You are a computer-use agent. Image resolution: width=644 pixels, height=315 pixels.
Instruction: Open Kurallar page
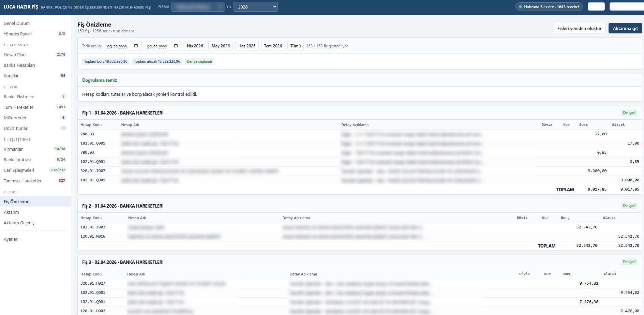click(35, 76)
